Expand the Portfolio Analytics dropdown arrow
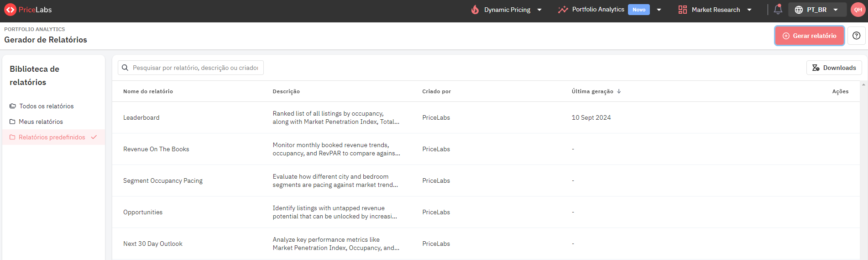Screen dimensions: 868x260 [x=659, y=10]
